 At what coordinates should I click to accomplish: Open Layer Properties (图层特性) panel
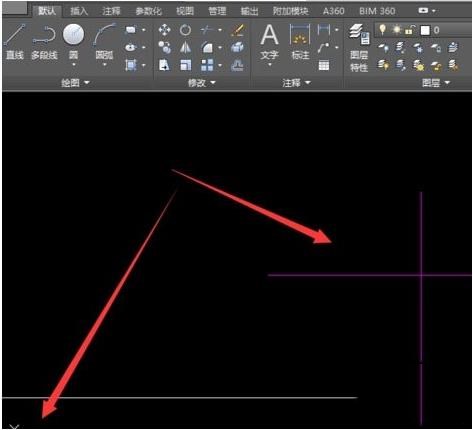click(359, 48)
